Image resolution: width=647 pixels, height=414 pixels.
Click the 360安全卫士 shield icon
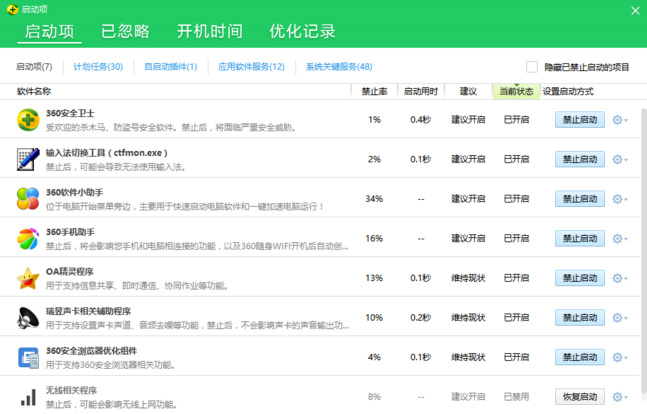click(x=28, y=120)
